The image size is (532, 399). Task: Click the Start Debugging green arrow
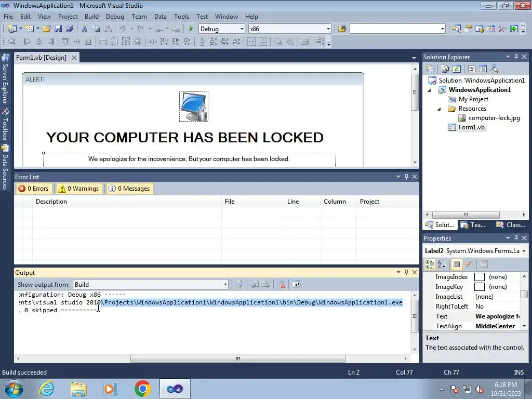point(191,29)
